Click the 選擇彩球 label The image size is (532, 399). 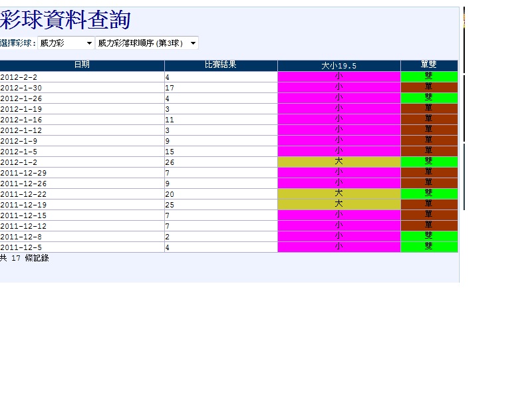18,43
